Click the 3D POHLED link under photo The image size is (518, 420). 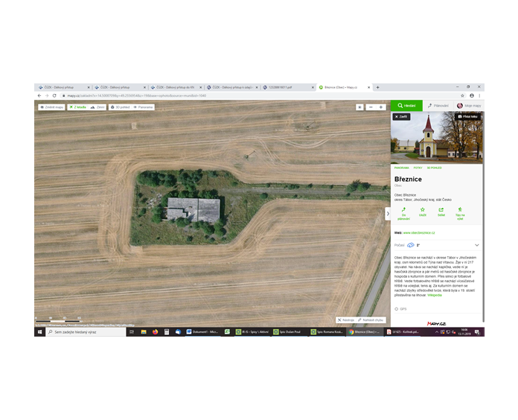coord(434,168)
